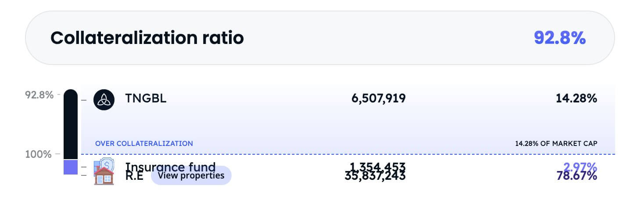644x211 pixels.
Task: Select the large 92.8% ratio value
Action: point(560,38)
